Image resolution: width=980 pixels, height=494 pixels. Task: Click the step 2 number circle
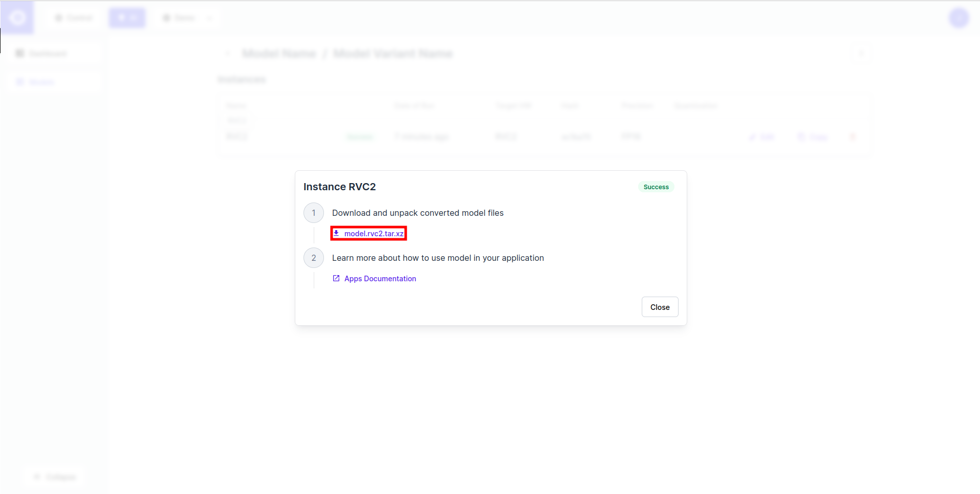(x=314, y=258)
